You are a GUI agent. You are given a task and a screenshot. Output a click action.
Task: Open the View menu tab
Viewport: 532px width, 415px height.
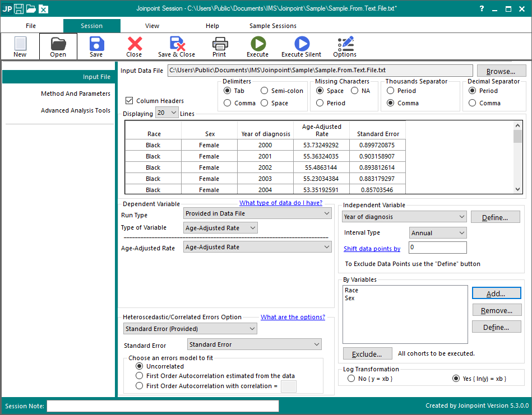152,26
